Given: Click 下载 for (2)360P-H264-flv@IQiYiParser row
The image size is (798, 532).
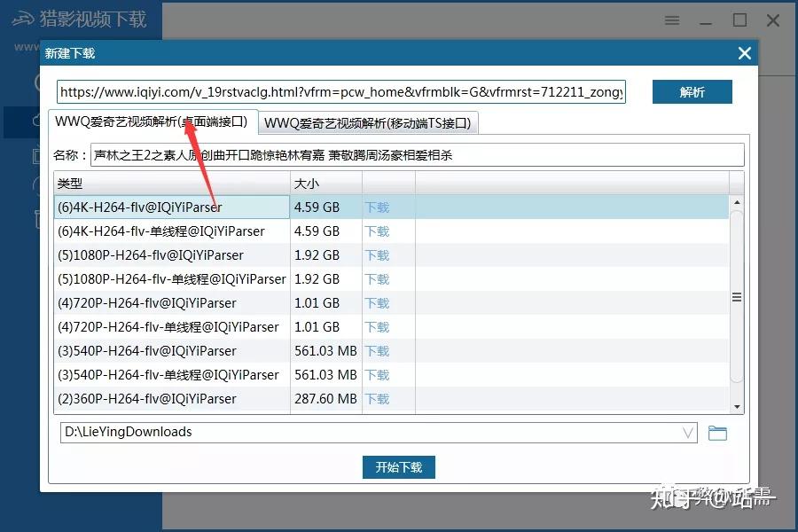Looking at the screenshot, I should tap(377, 399).
